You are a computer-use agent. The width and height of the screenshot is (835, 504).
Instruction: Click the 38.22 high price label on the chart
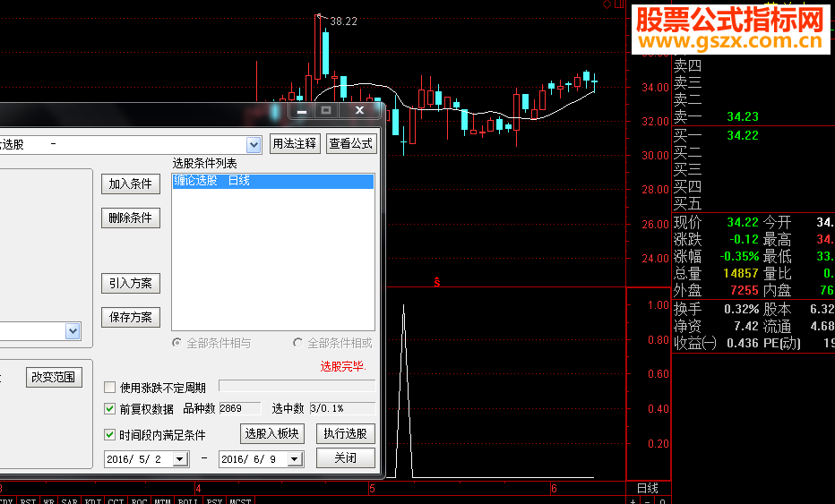[x=343, y=21]
